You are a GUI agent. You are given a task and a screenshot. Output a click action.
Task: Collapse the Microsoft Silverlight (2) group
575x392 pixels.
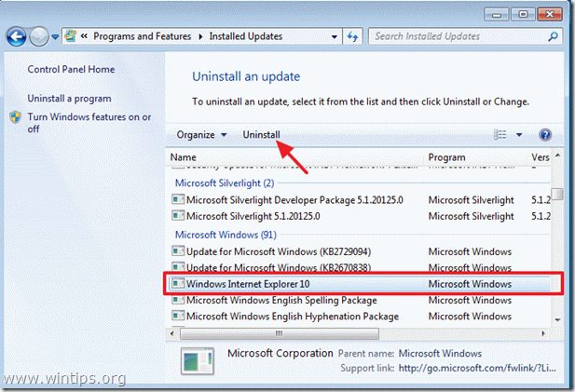pyautogui.click(x=225, y=182)
